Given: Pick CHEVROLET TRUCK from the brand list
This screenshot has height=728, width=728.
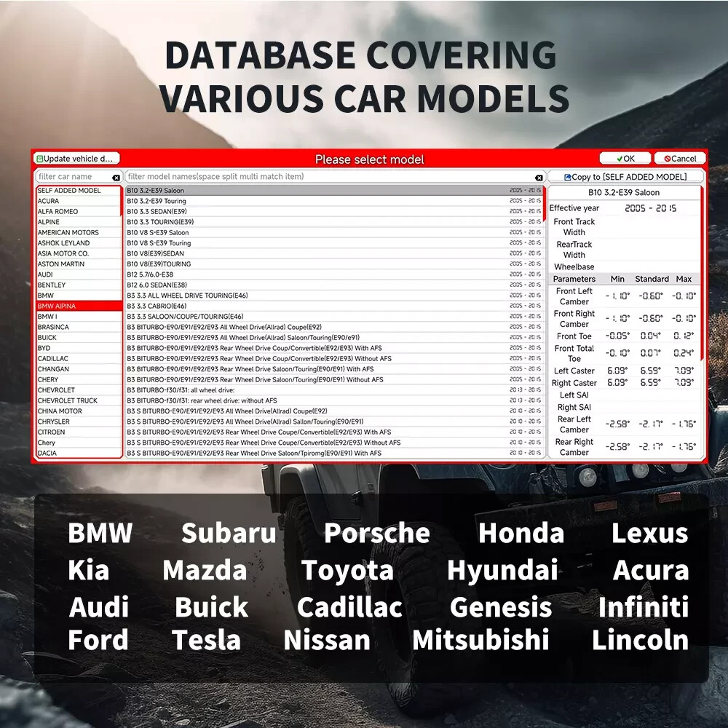Looking at the screenshot, I should coord(79,400).
